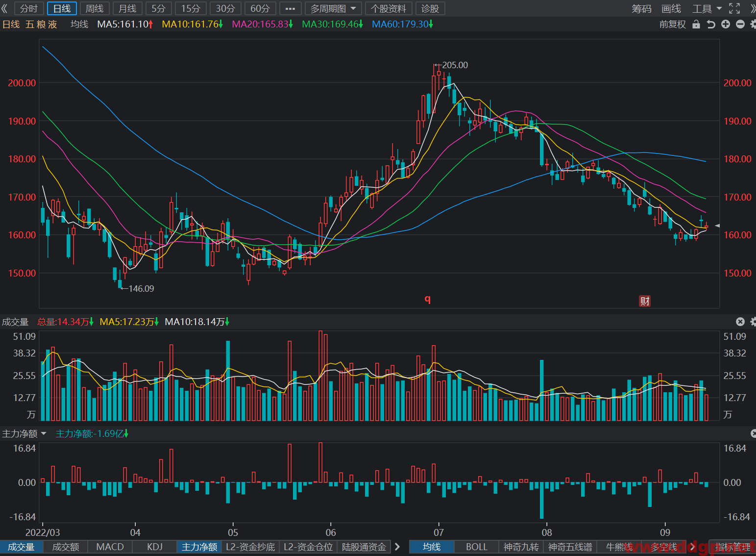Switch to the 周线 weekly period
756x556 pixels.
pos(95,8)
